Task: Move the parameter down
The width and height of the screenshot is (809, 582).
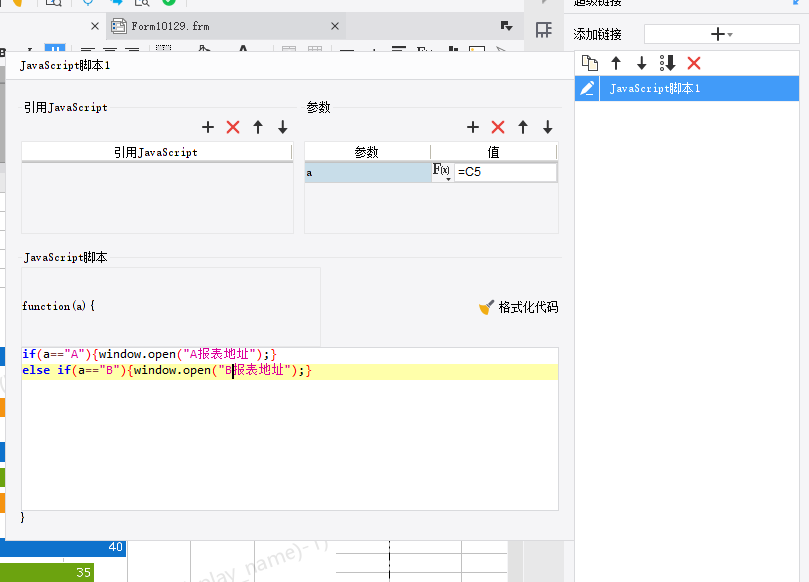Action: [548, 127]
